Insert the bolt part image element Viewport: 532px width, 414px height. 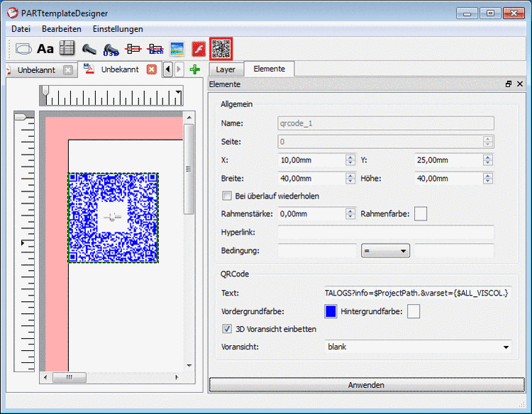coord(89,49)
